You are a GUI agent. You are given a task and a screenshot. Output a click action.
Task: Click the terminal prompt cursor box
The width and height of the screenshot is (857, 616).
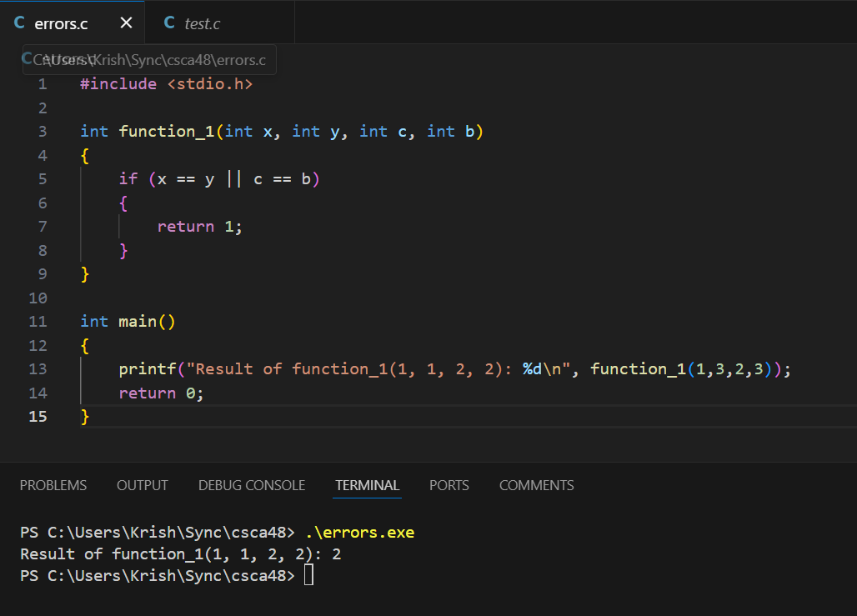coord(308,575)
